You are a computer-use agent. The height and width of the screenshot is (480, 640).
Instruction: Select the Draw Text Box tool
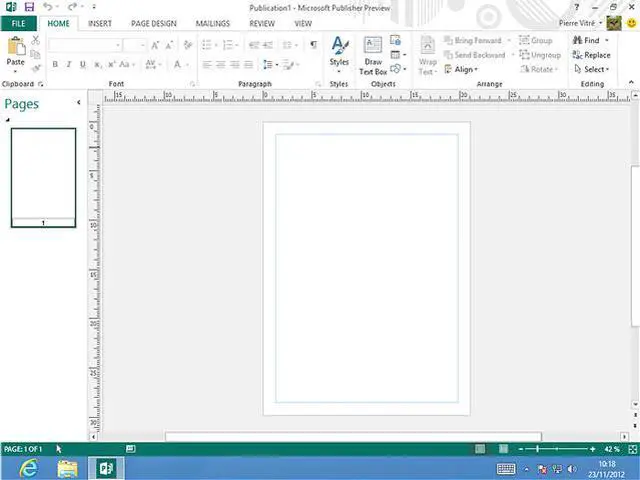click(373, 55)
